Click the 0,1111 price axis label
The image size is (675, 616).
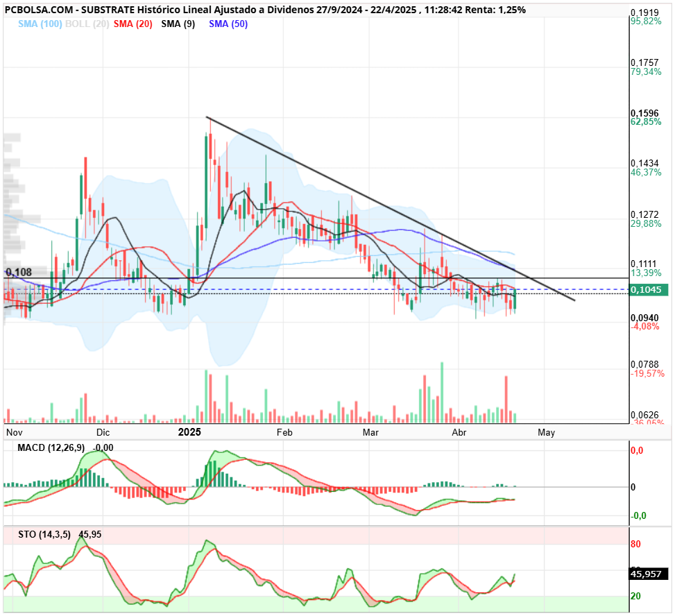pos(644,264)
